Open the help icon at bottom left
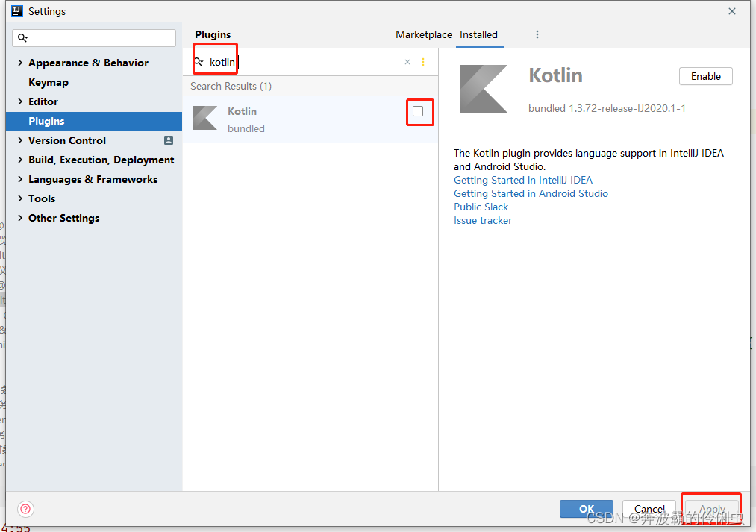756x532 pixels. [x=25, y=509]
